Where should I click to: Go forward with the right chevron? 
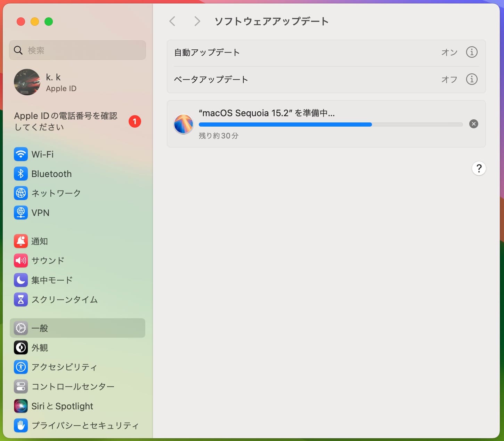pyautogui.click(x=197, y=21)
